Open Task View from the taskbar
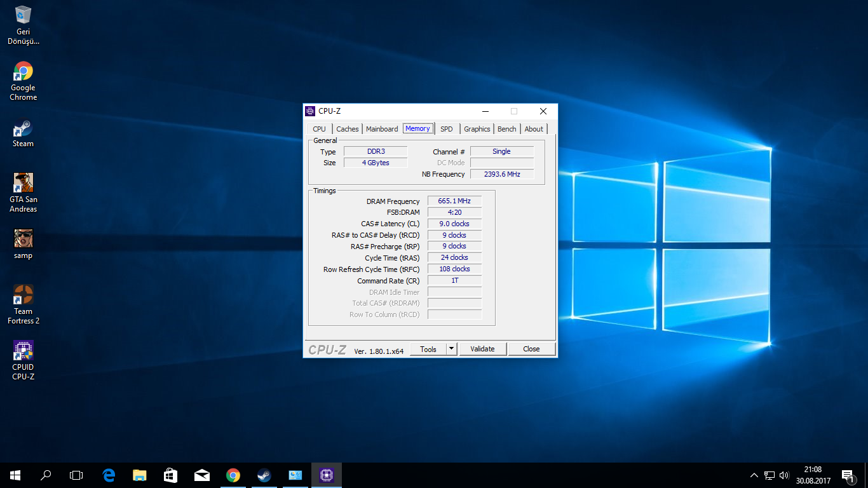Viewport: 868px width, 488px height. coord(76,475)
